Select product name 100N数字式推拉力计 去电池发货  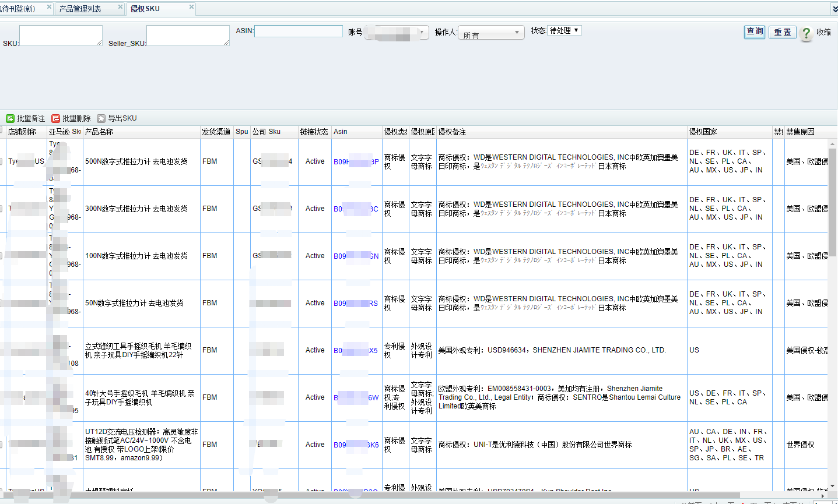point(136,256)
